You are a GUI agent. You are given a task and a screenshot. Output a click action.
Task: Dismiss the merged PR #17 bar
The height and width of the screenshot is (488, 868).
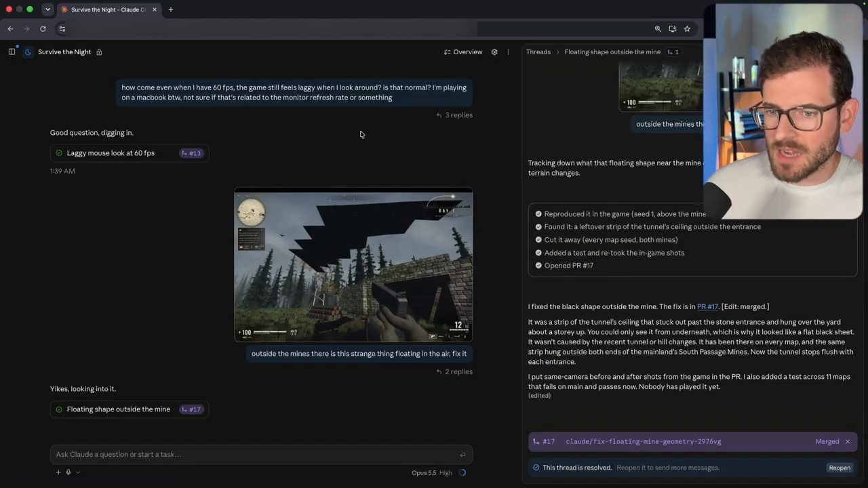pos(847,442)
